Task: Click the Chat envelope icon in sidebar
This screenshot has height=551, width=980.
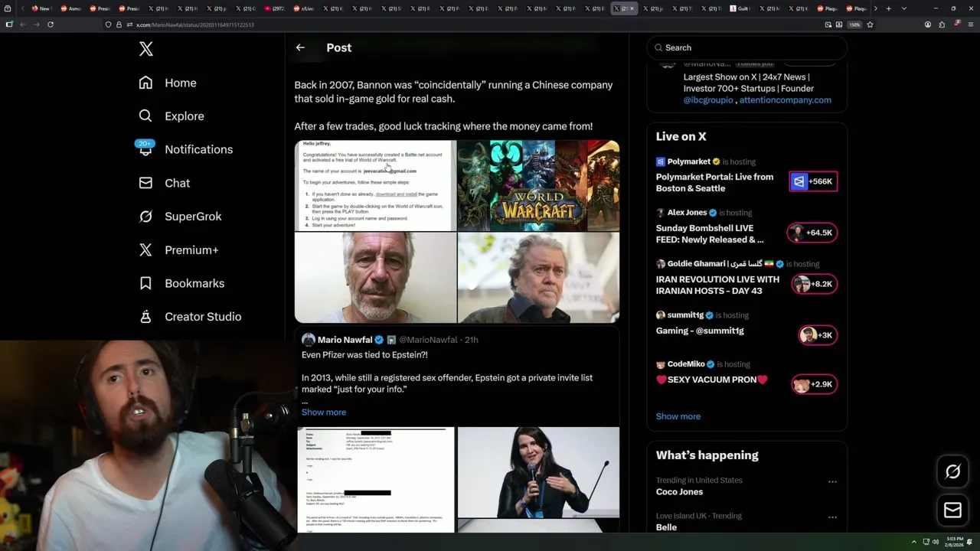Action: click(145, 183)
